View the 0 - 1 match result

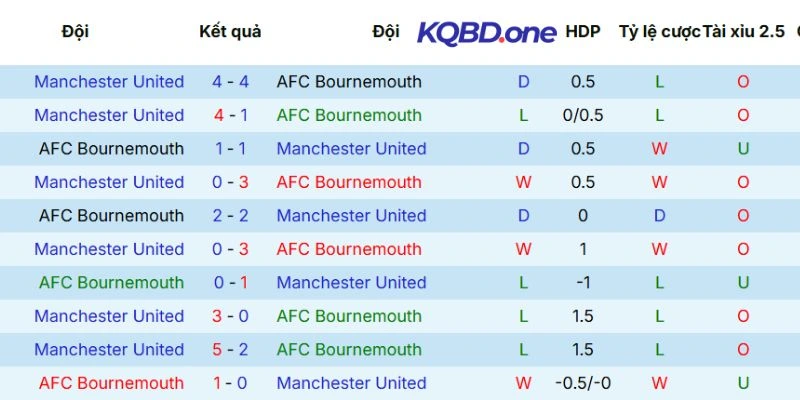(x=230, y=283)
